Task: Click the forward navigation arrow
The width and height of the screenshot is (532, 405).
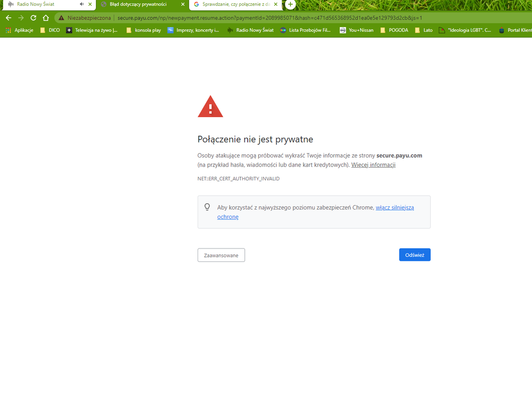Action: coord(21,17)
